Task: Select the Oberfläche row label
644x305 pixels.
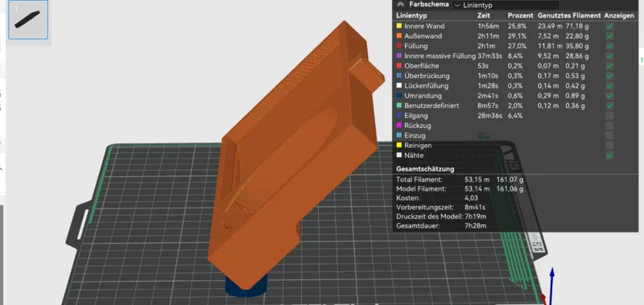Action: 421,66
